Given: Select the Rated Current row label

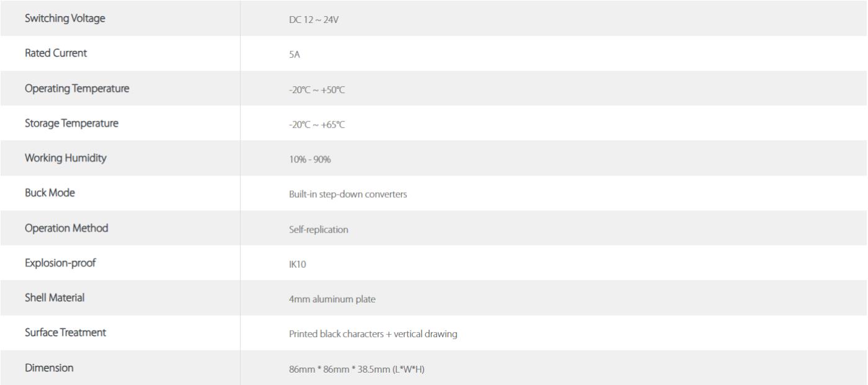Looking at the screenshot, I should (x=56, y=53).
